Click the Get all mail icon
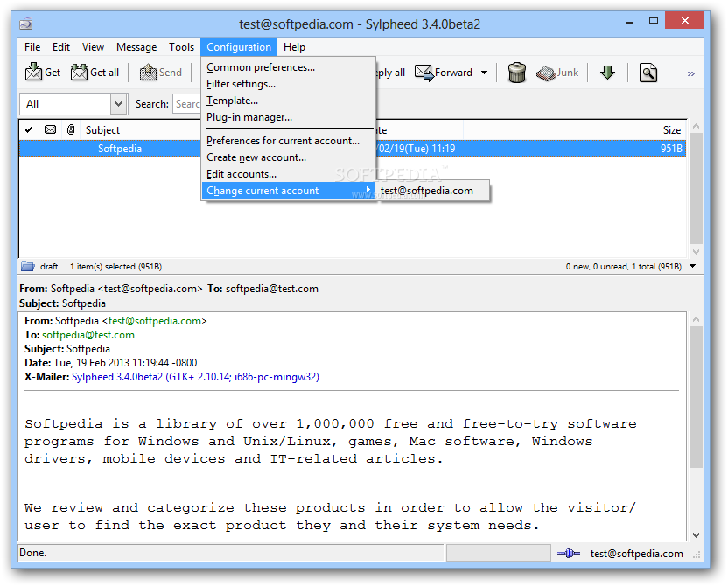Screen dimensions: 728x586 (79, 72)
